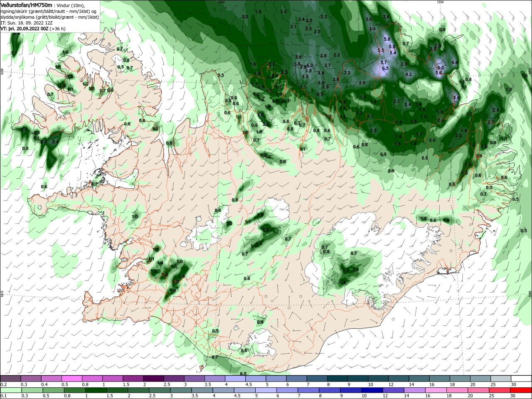Pick the dark teal 8 swatch in snow legend

click(x=337, y=379)
